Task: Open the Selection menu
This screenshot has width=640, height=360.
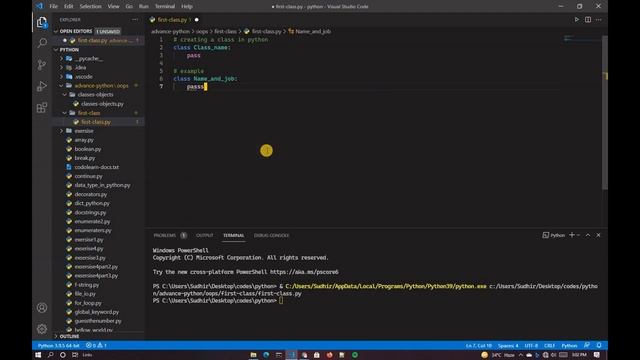Action: [90, 7]
